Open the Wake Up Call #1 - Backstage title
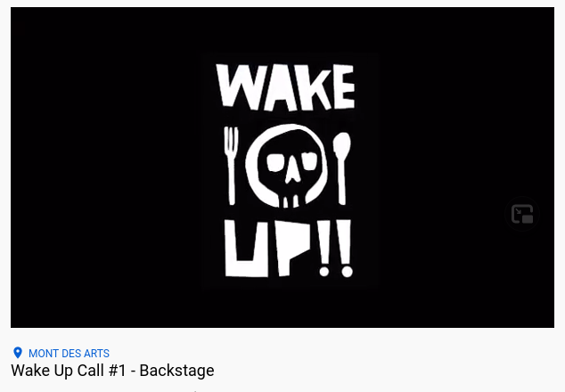565x392 pixels. (x=112, y=371)
